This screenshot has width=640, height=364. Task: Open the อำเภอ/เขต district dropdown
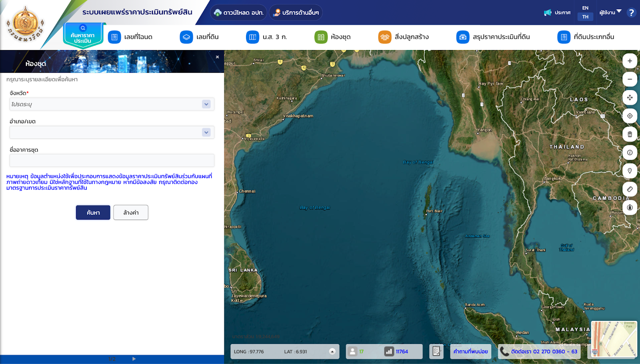click(x=112, y=132)
